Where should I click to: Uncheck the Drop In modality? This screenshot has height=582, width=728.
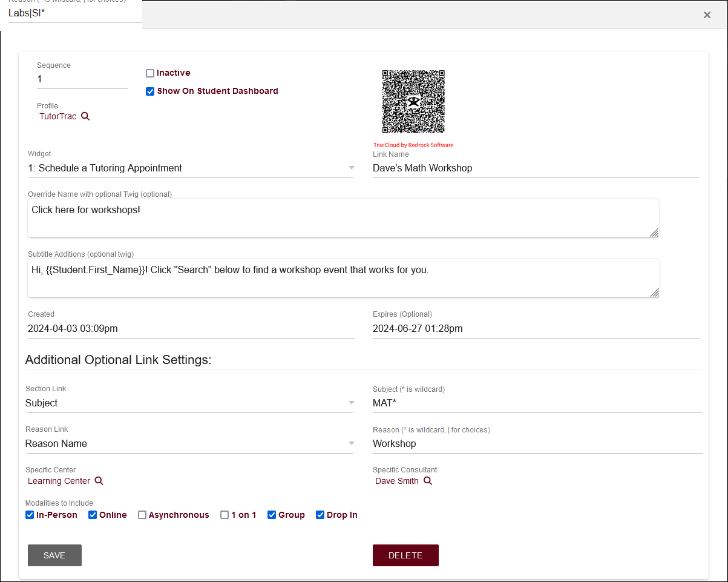click(320, 515)
